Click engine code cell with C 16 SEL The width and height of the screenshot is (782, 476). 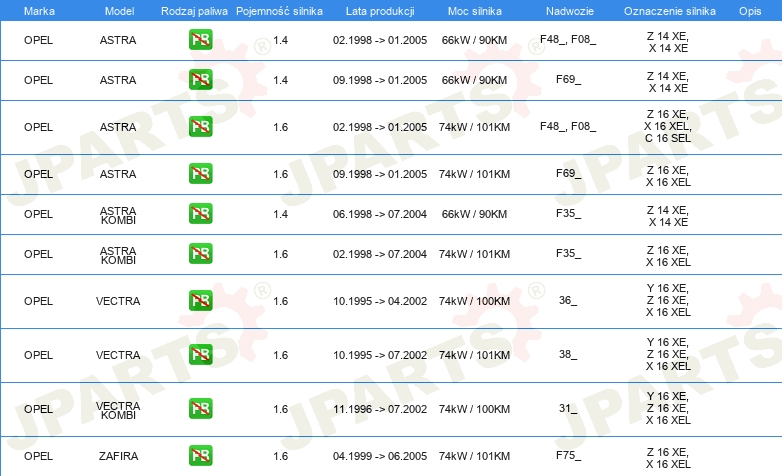668,126
